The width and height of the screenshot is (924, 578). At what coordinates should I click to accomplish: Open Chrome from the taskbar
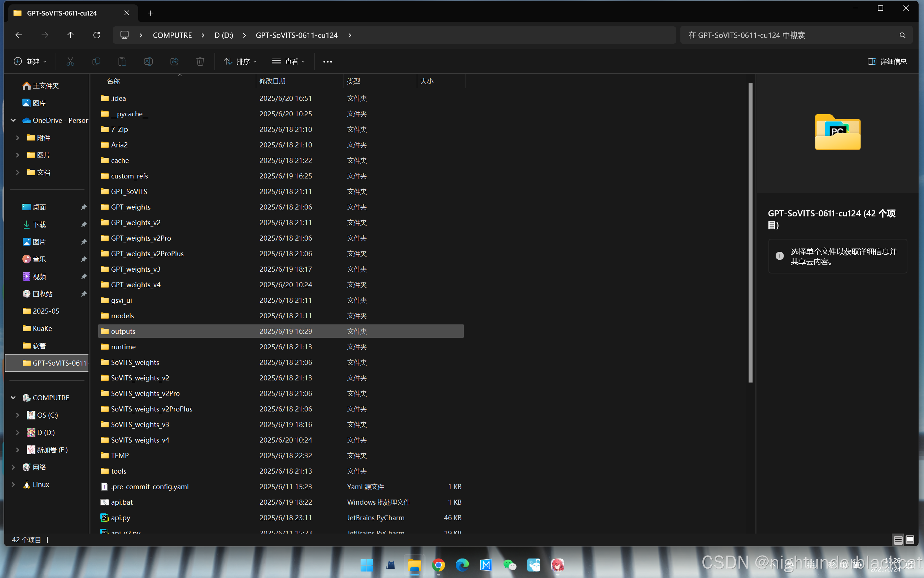click(438, 565)
